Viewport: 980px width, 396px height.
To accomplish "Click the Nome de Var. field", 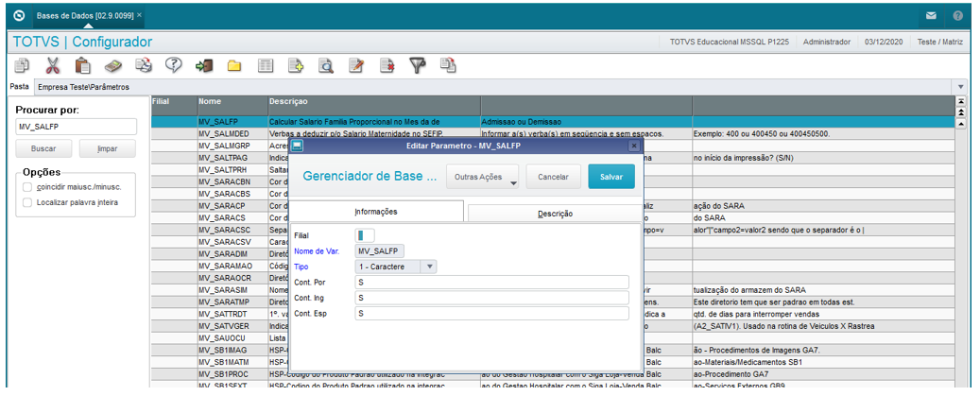I will click(x=380, y=251).
